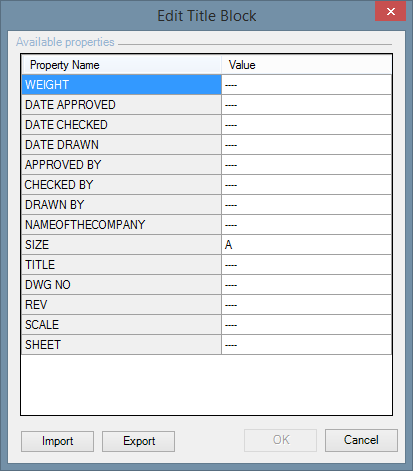This screenshot has height=471, width=413.
Task: Edit the value field for DWG NO
Action: pyautogui.click(x=306, y=285)
